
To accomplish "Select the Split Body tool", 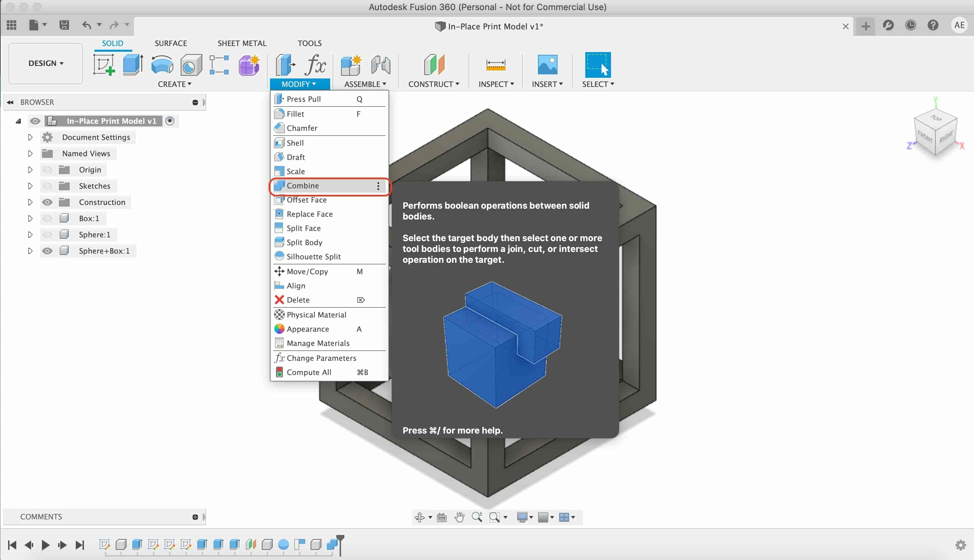I will point(304,242).
